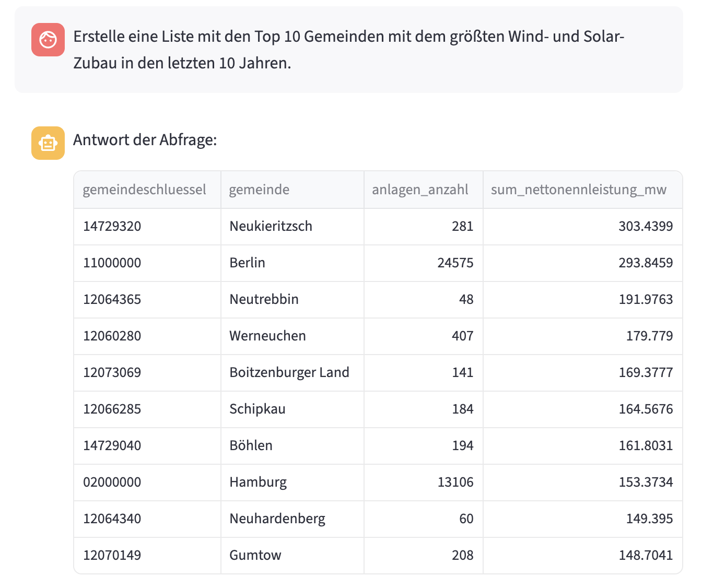This screenshot has width=702, height=588.
Task: Select the Berlin gemeinde cell
Action: coord(292,263)
